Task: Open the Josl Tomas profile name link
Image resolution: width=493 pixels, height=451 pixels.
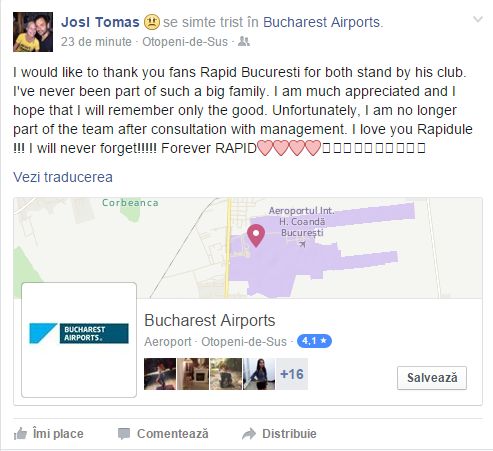Action: pyautogui.click(x=100, y=22)
